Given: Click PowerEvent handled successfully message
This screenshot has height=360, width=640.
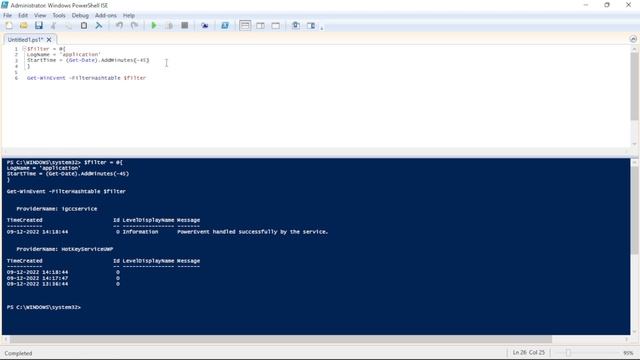Looking at the screenshot, I should coord(253,232).
